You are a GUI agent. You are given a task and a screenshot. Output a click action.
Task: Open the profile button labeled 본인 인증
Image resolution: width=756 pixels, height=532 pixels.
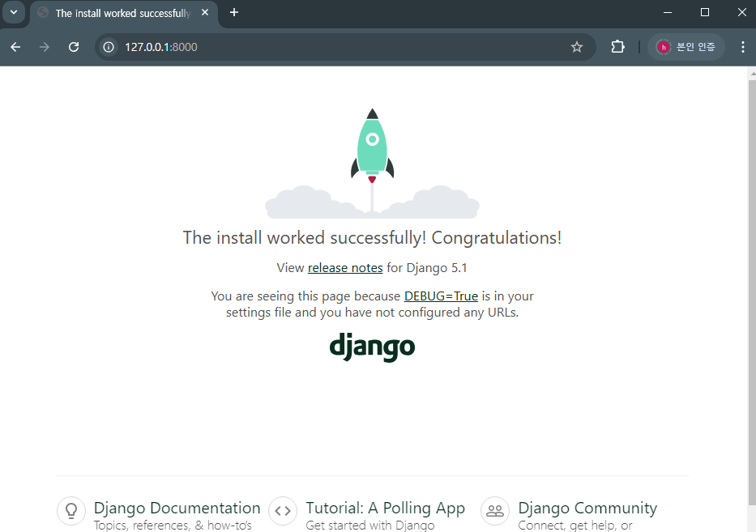[686, 47]
